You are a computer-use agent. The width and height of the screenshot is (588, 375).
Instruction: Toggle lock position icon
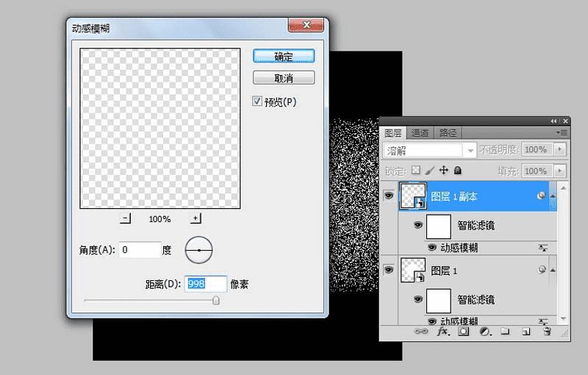[444, 171]
